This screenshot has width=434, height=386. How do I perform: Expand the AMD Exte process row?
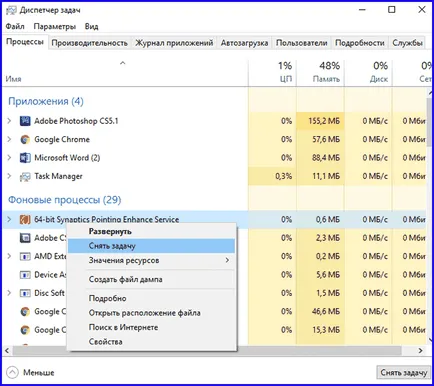pos(9,256)
